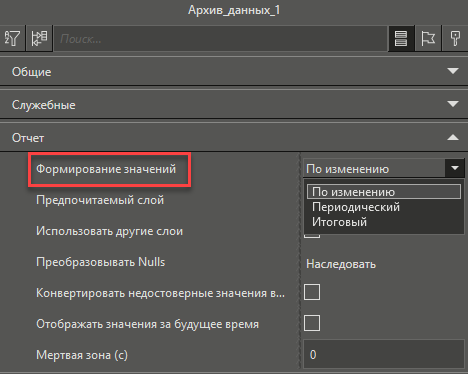Choose Итоговый from dropdown list
Viewport: 468px width, 374px height.
(384, 222)
